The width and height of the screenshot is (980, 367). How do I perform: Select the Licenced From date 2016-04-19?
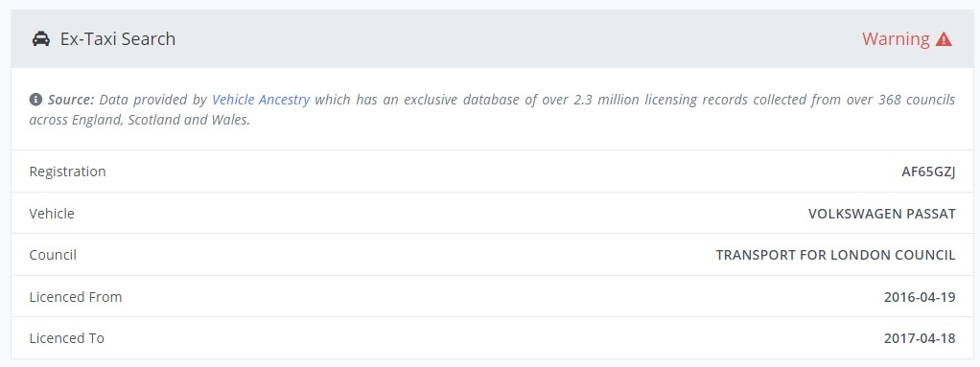pos(920,296)
